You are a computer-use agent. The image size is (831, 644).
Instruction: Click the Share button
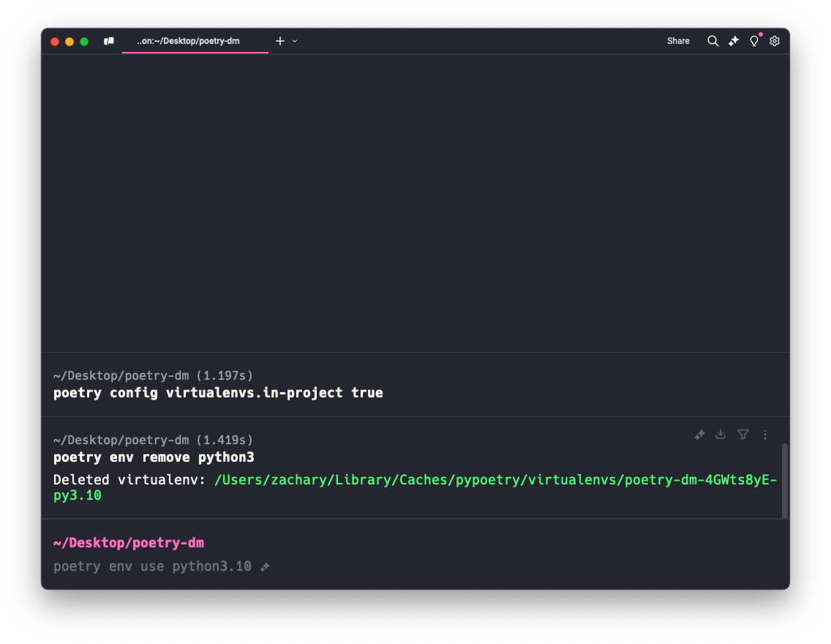click(678, 41)
